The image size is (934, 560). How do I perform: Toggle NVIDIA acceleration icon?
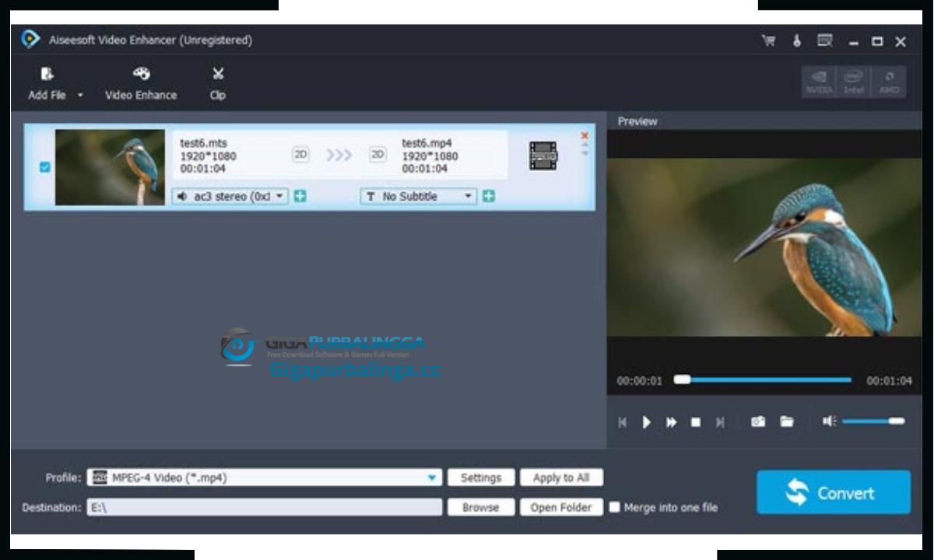[x=819, y=82]
